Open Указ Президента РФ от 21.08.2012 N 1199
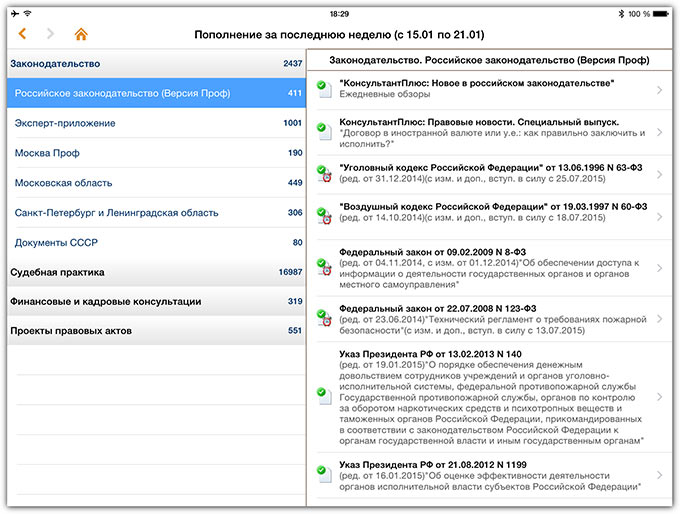Viewport: 680px width, 514px height. 433,465
